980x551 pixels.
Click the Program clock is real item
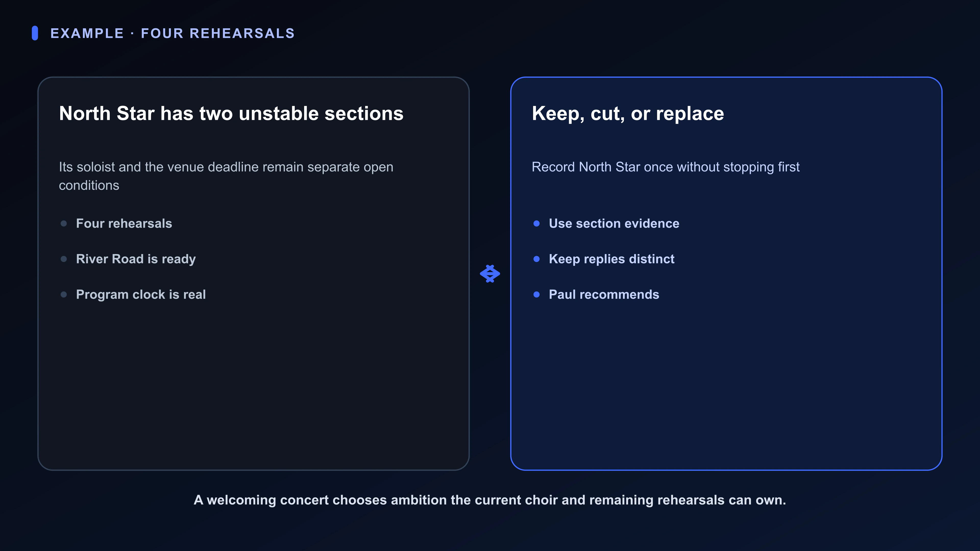(141, 295)
